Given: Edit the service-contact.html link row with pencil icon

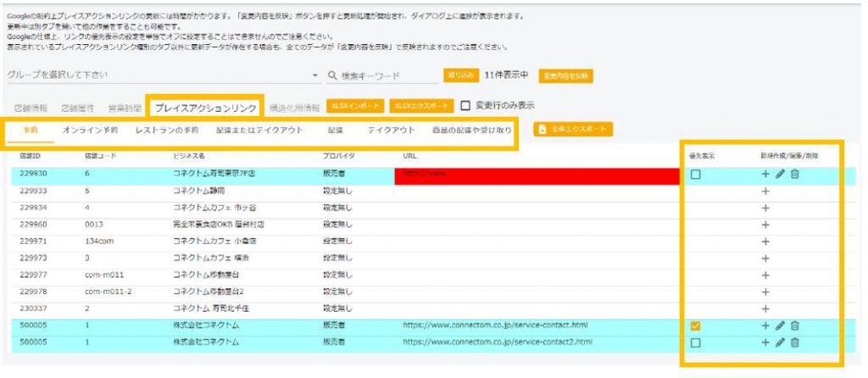Looking at the screenshot, I should [780, 325].
